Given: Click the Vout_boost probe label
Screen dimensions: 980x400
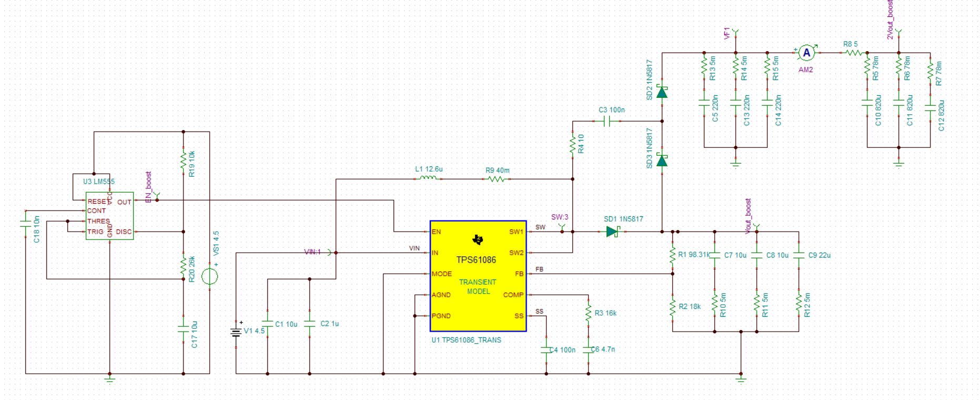Looking at the screenshot, I should pos(748,216).
